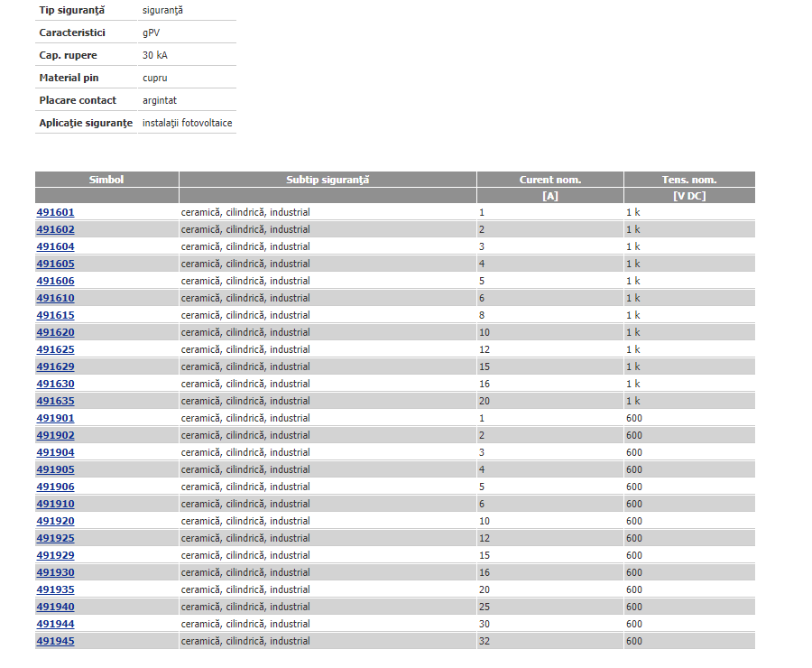Screen dimensions: 812x668
Task: Click the Aplicație siguranțe value cell
Action: [x=187, y=123]
